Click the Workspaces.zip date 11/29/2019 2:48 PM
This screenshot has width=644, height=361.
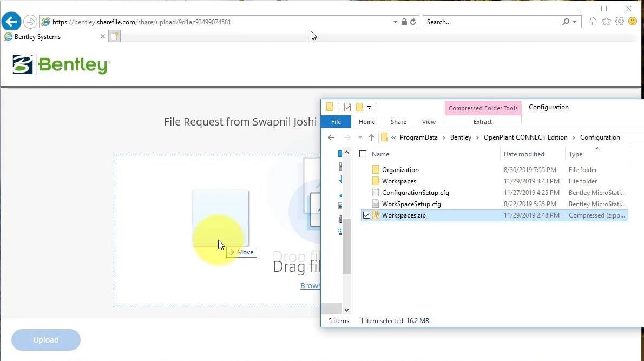point(531,215)
